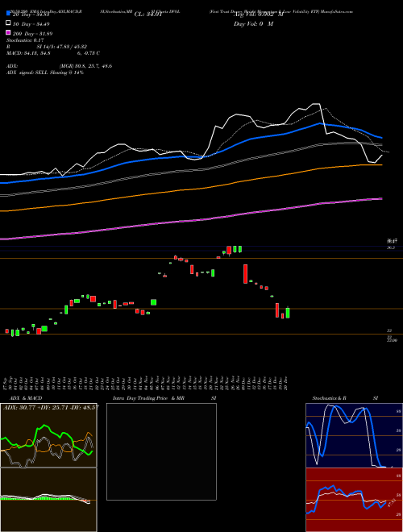Click the 'Intra Day Trading Price & MR' title

tap(148, 398)
